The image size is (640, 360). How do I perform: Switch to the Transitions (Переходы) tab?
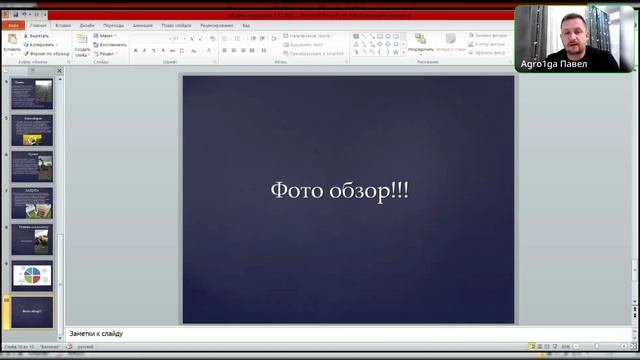pos(113,25)
